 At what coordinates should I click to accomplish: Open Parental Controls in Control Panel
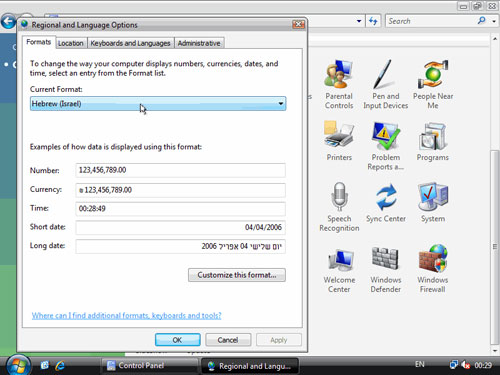coord(339,84)
